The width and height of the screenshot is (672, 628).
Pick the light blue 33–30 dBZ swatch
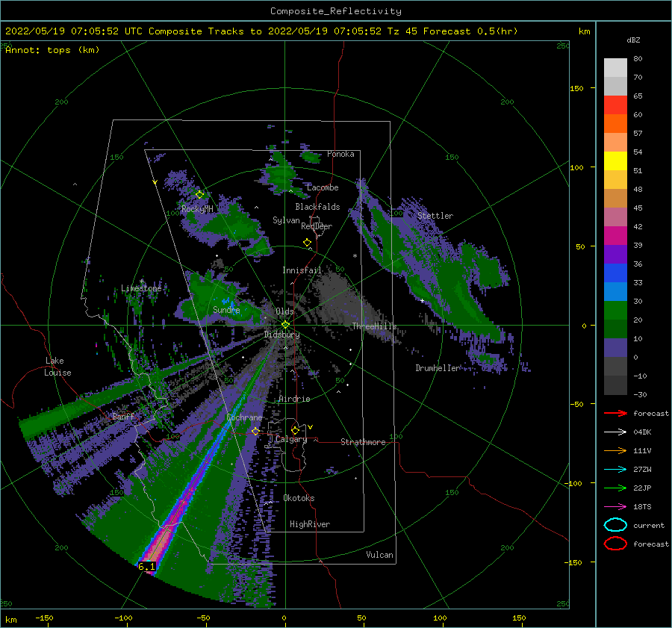pos(615,291)
